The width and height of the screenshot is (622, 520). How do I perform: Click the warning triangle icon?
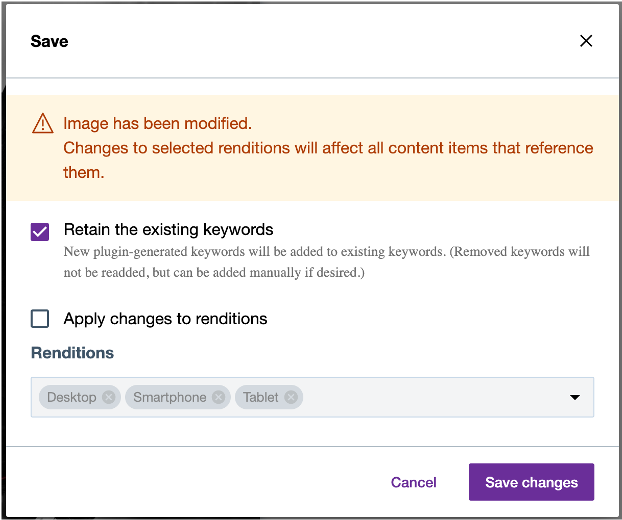(43, 124)
